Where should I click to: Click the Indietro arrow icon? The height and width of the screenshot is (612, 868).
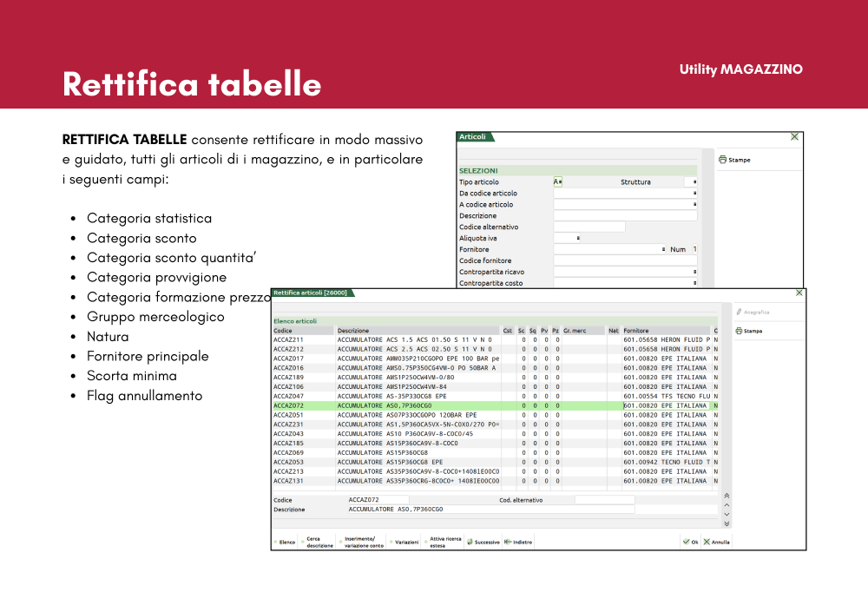[508, 542]
